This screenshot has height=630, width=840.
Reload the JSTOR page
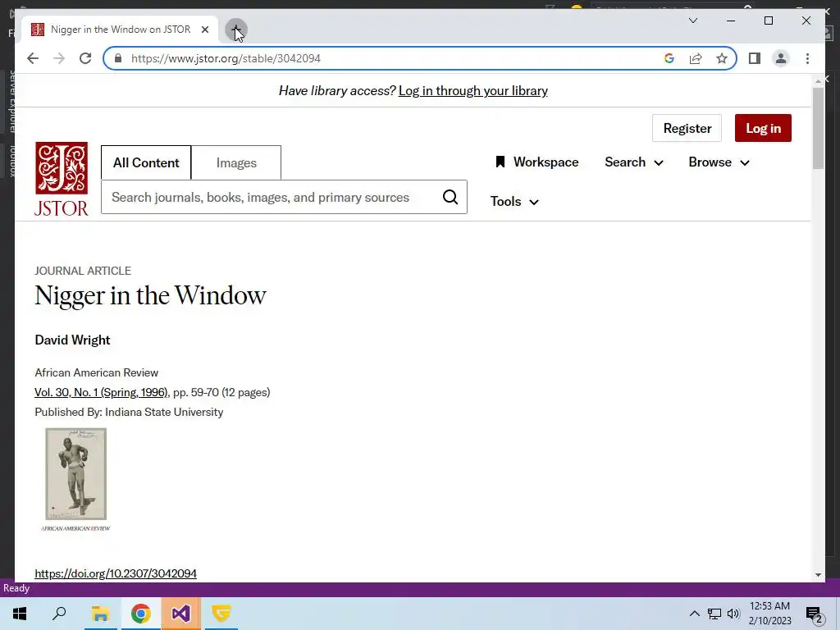point(85,58)
